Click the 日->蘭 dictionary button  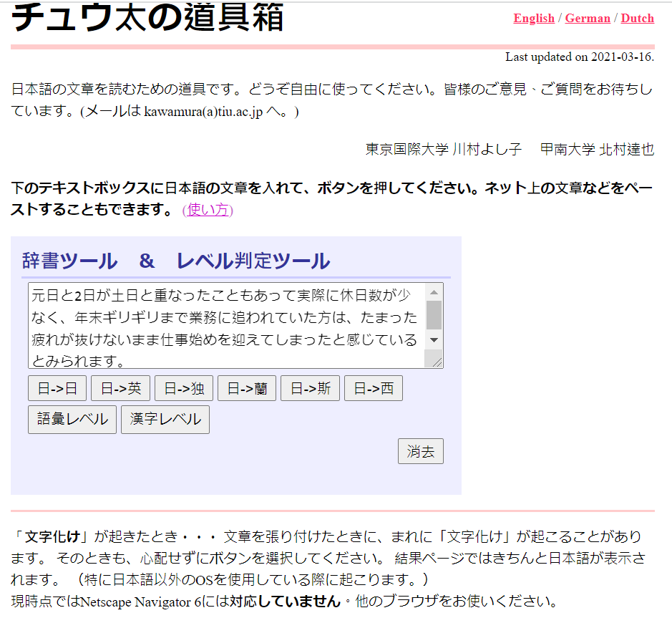pos(247,388)
